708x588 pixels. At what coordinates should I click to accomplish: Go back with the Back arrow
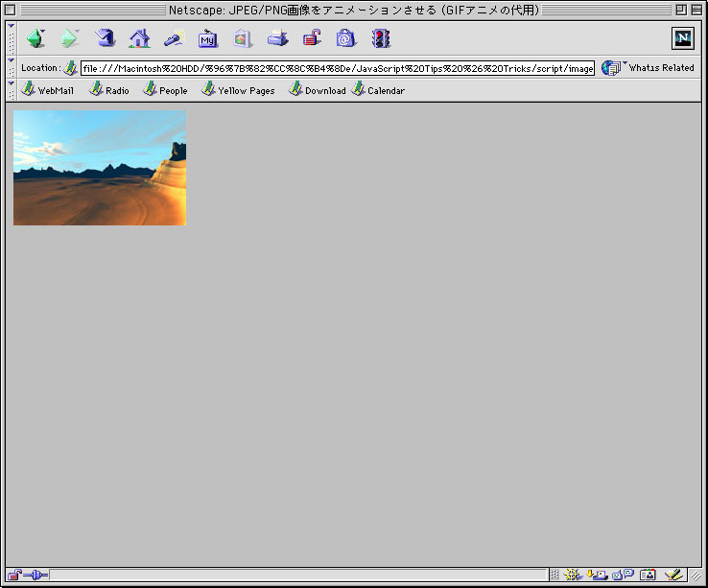coord(35,38)
